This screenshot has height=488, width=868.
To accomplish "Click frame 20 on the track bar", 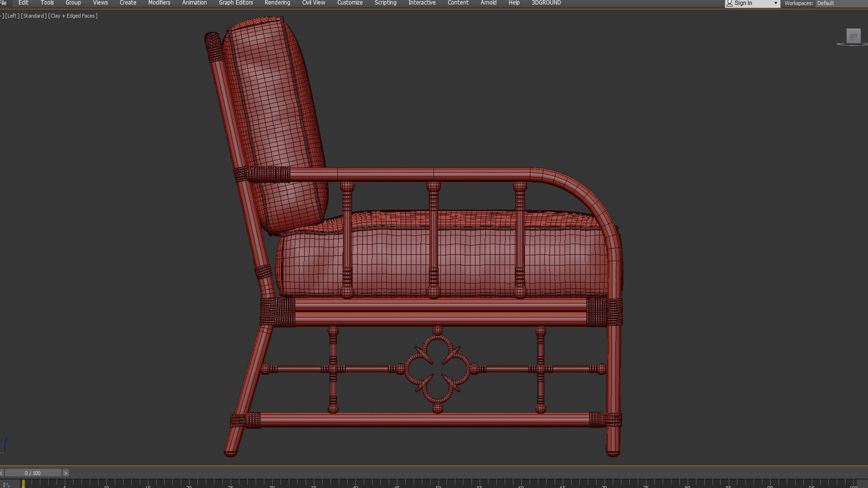I will click(x=189, y=484).
